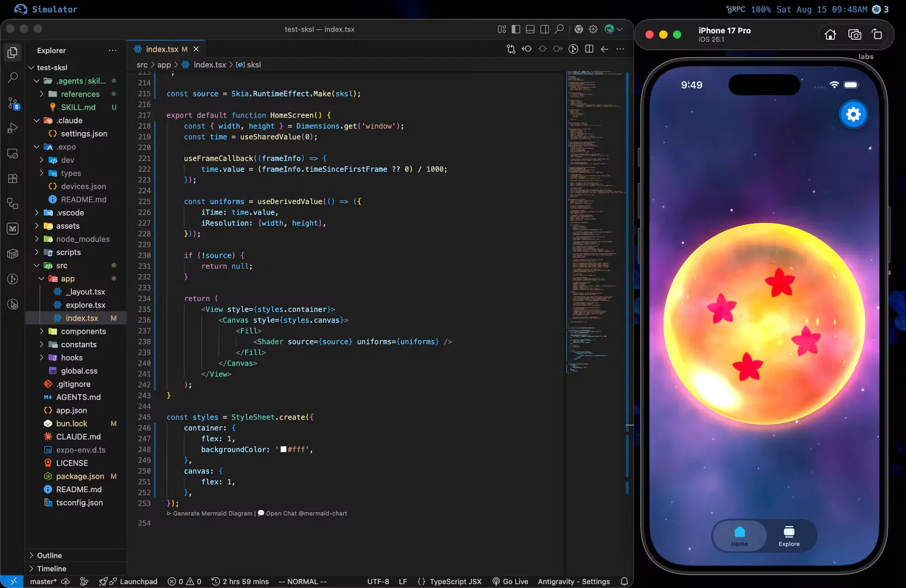The width and height of the screenshot is (906, 588).
Task: Open Source Control view with 5 changes
Action: [x=13, y=103]
